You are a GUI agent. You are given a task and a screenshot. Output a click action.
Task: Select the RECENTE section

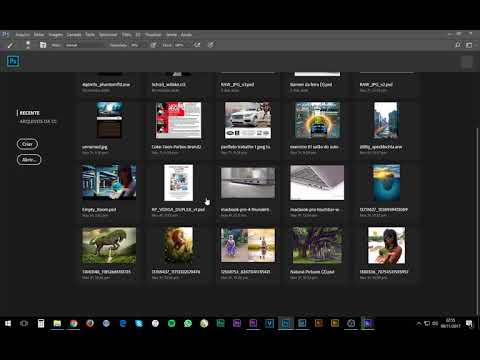coord(29,113)
